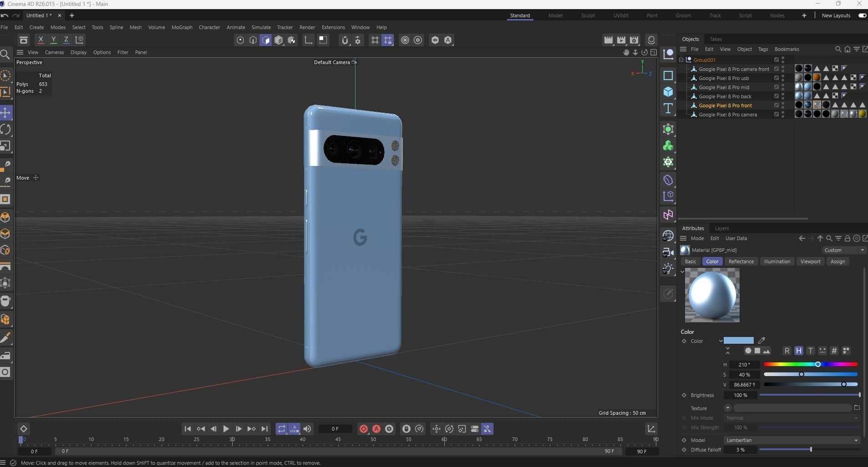Viewport: 868px width, 467px height.
Task: Switch to the UVEdit layout tab
Action: click(621, 15)
